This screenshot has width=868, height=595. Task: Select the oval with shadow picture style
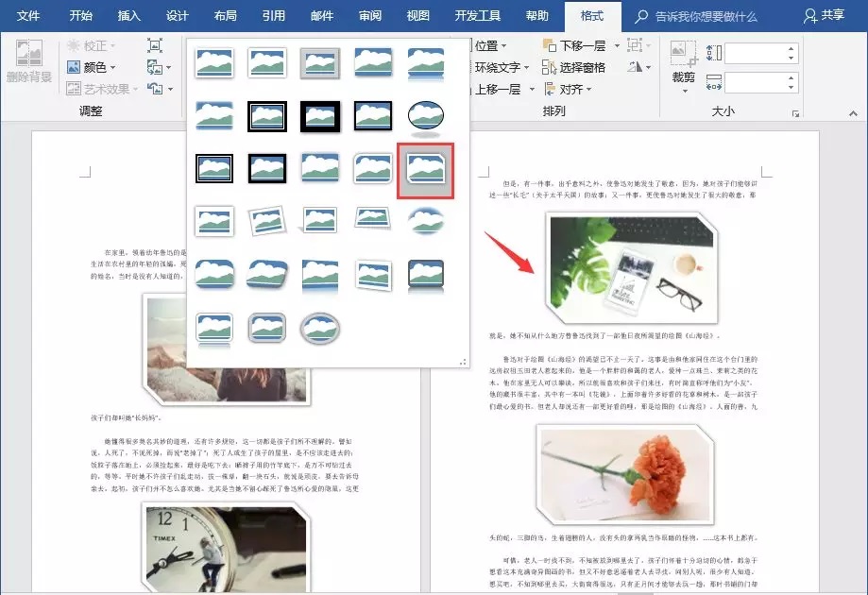pyautogui.click(x=426, y=117)
